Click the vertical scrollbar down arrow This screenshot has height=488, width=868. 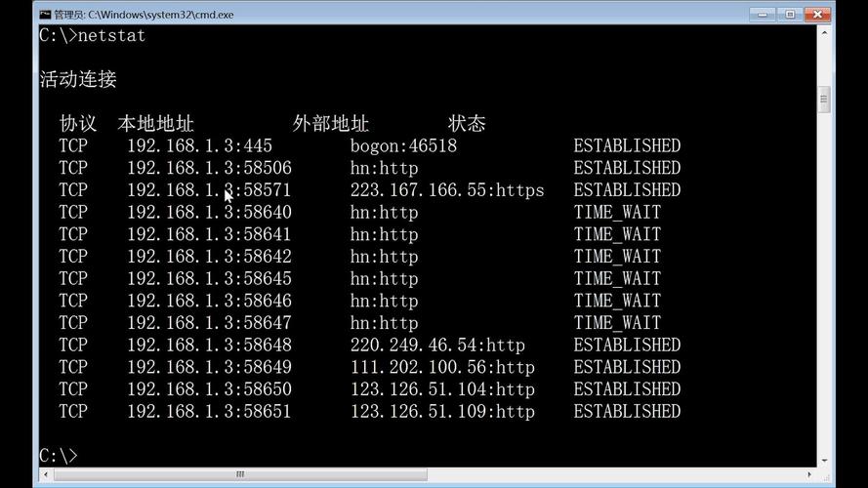pos(824,461)
